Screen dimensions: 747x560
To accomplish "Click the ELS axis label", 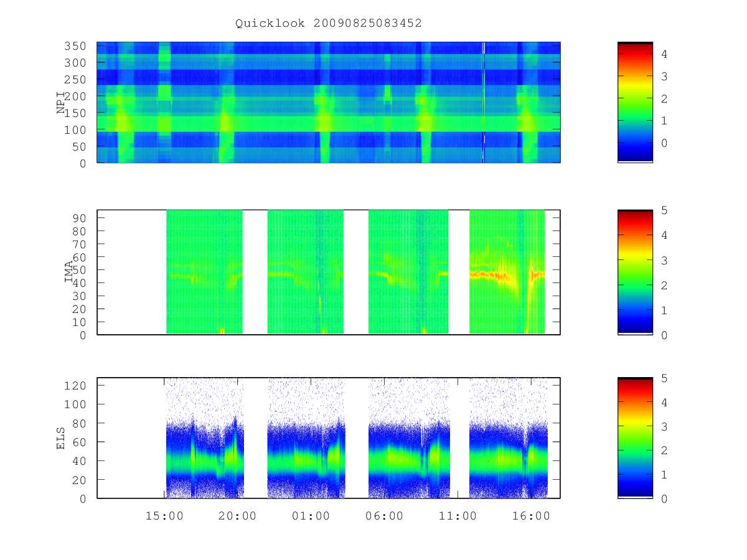I will tap(61, 438).
